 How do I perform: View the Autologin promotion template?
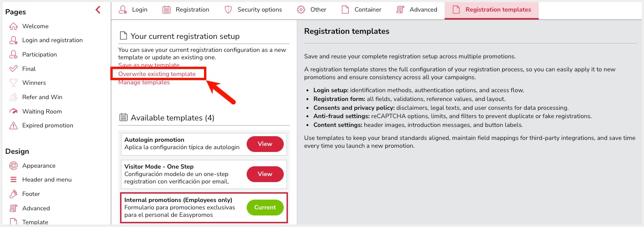(x=265, y=144)
